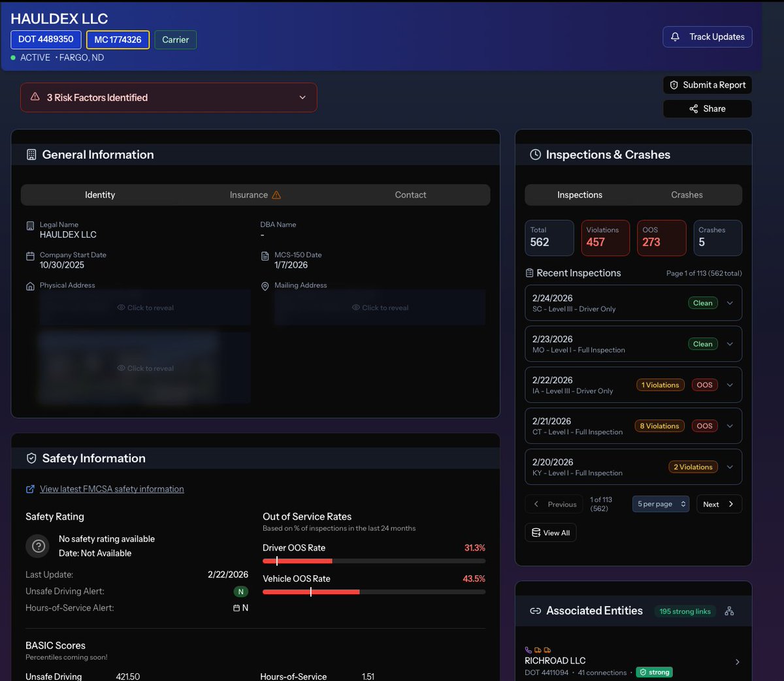Click the strong badge under RICHROAD LLC

coord(655,672)
